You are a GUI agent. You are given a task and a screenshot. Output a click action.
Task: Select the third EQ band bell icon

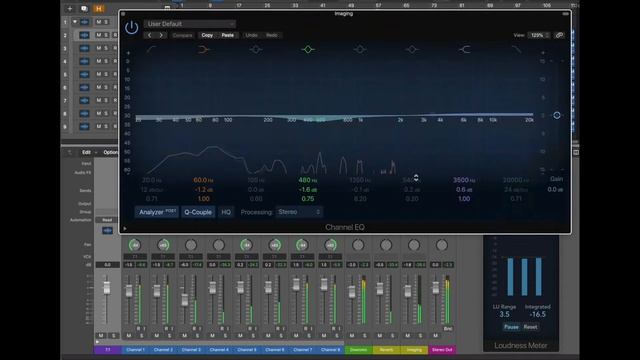point(256,49)
